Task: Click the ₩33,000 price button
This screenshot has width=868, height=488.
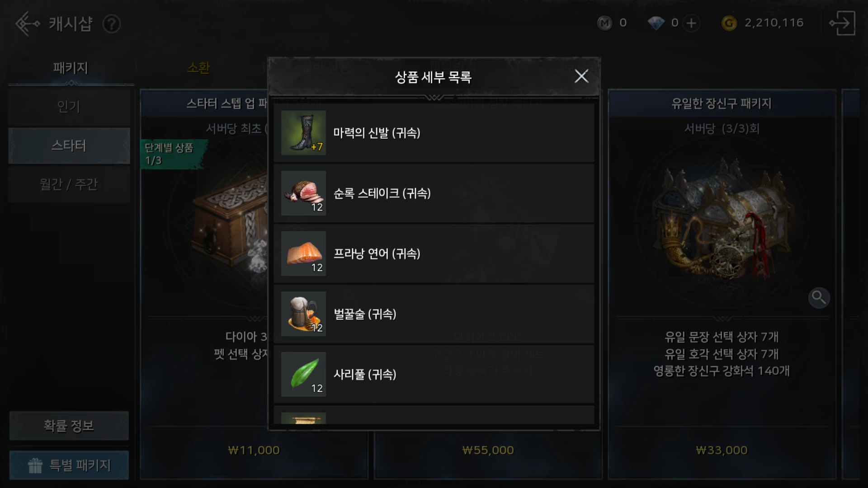Action: tap(722, 450)
